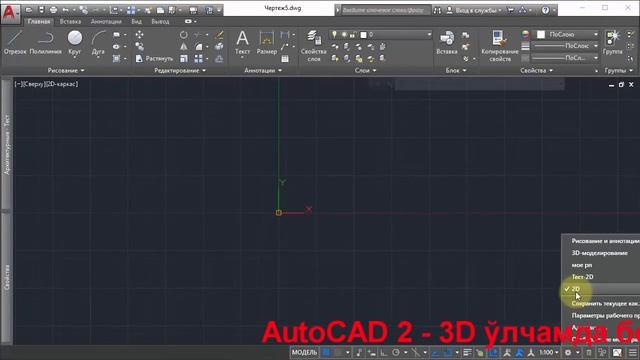This screenshot has width=640, height=360.
Task: Click the Print icon in quick access toolbar
Action: click(x=53, y=10)
